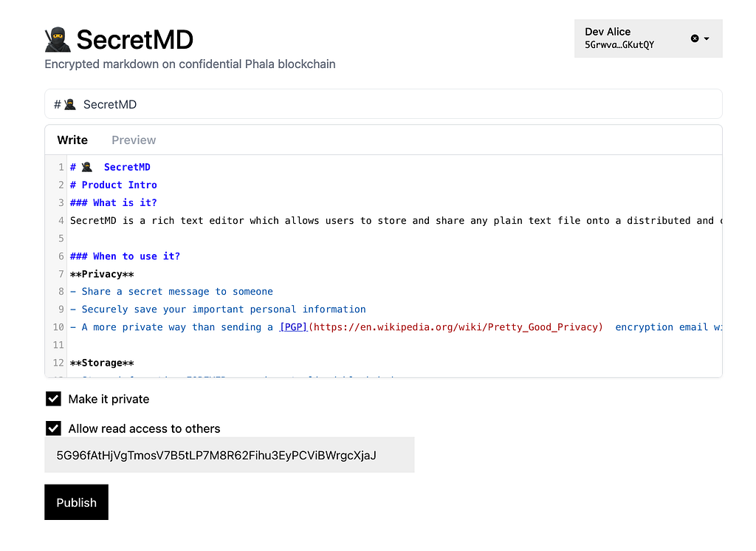This screenshot has width=756, height=551.
Task: Switch to the Write tab
Action: tap(72, 140)
